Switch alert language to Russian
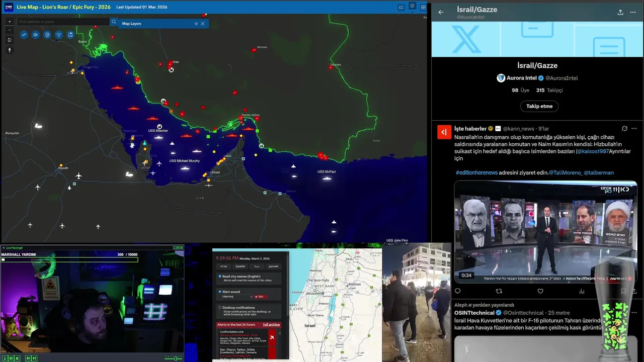 (x=273, y=266)
